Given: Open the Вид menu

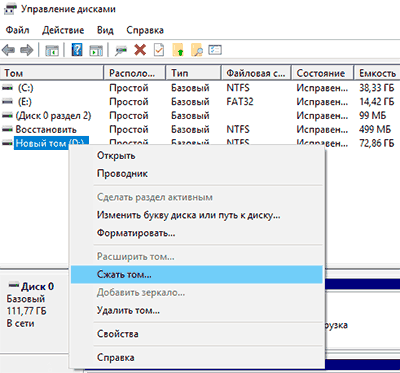Looking at the screenshot, I should click(x=105, y=30).
